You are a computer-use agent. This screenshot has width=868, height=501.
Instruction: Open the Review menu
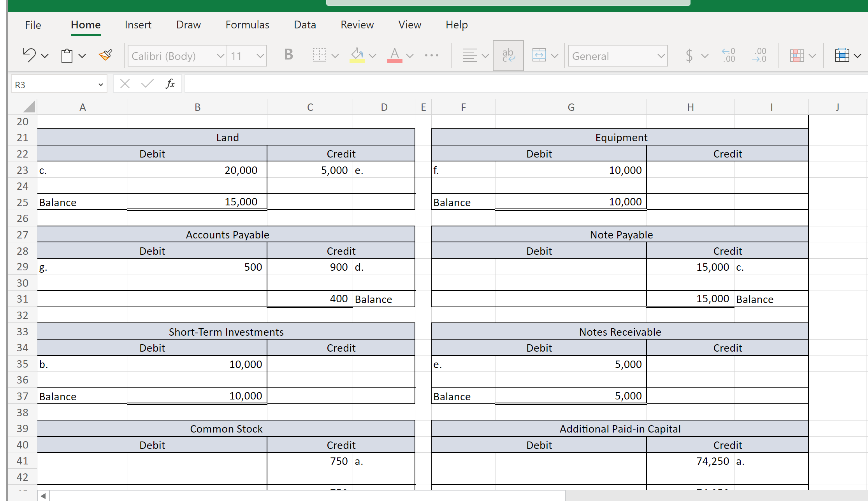(357, 25)
